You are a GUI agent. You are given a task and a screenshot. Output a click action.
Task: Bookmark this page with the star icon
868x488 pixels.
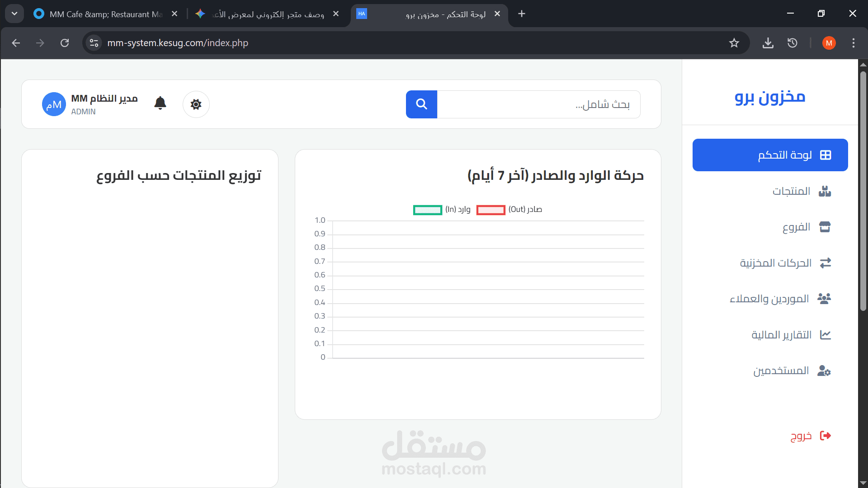pos(734,43)
